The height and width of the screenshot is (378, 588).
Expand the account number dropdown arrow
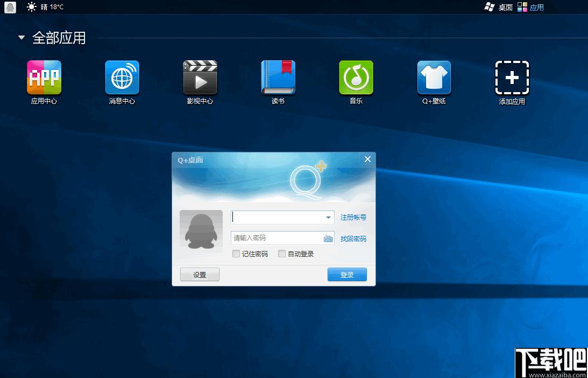[328, 218]
